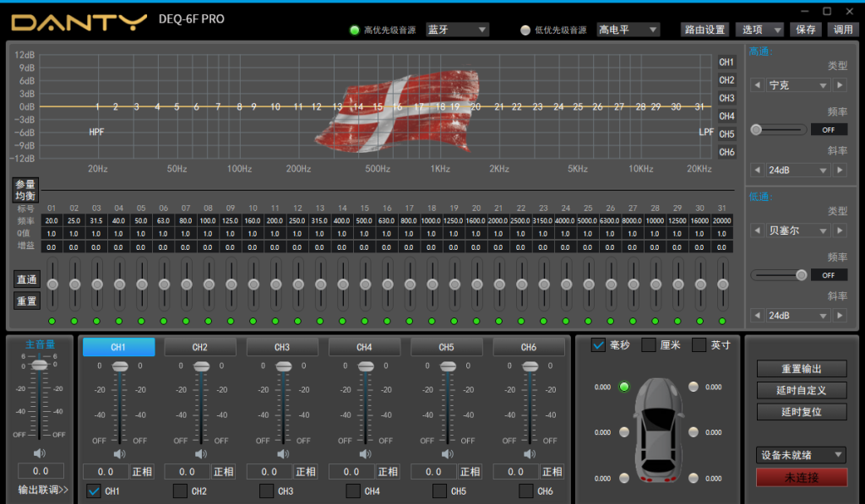Check the 厘米 centimeters checkbox
The image size is (865, 504).
(649, 345)
